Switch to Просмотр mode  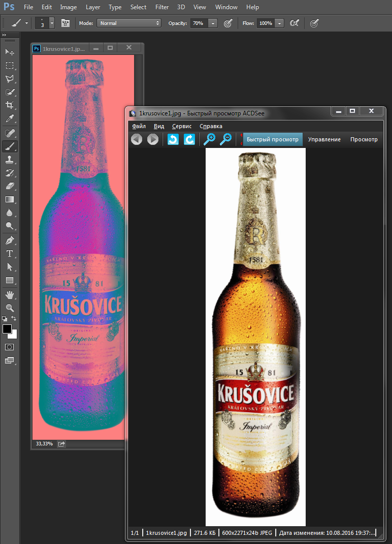pos(364,139)
